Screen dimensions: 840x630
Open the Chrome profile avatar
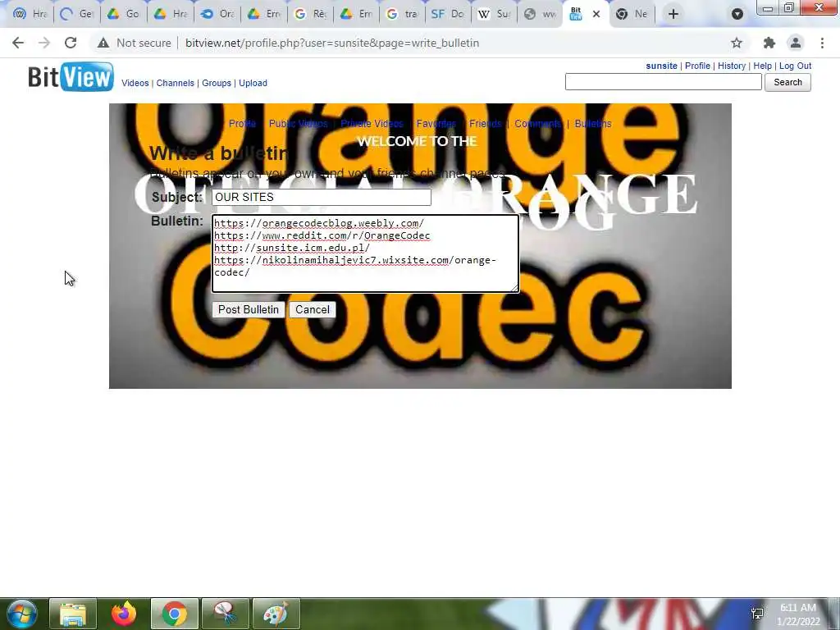(796, 43)
